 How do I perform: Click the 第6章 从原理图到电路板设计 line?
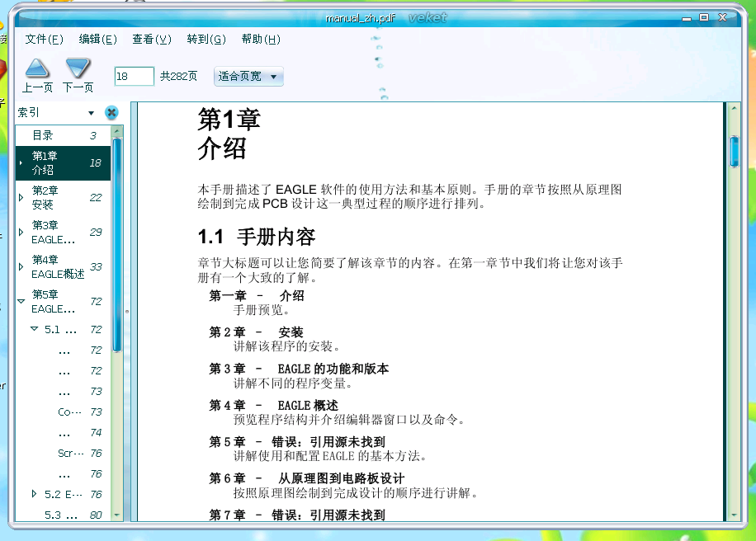click(x=307, y=478)
